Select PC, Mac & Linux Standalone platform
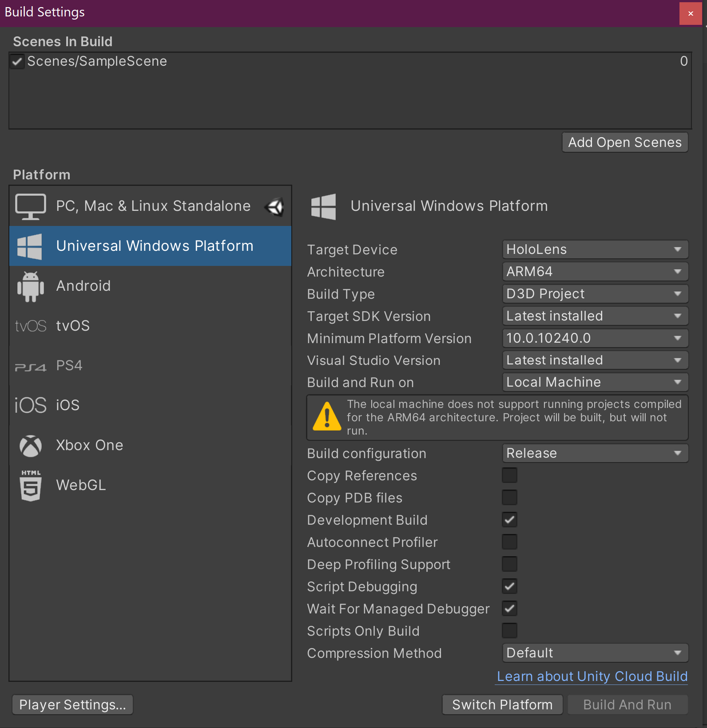Viewport: 707px width, 728px height. point(151,206)
